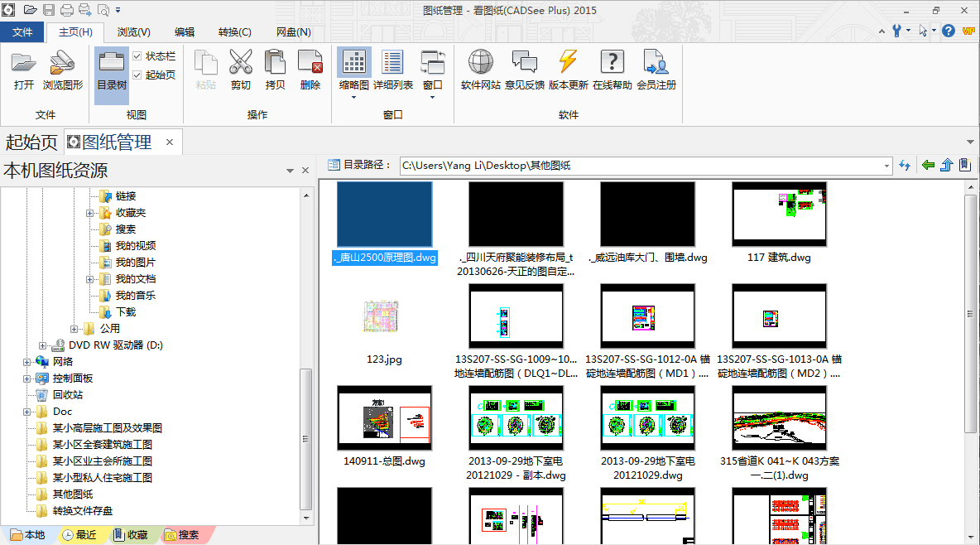Click the 剪切 (Cut) scissors icon
Screen dimensions: 980x545
coord(241,69)
